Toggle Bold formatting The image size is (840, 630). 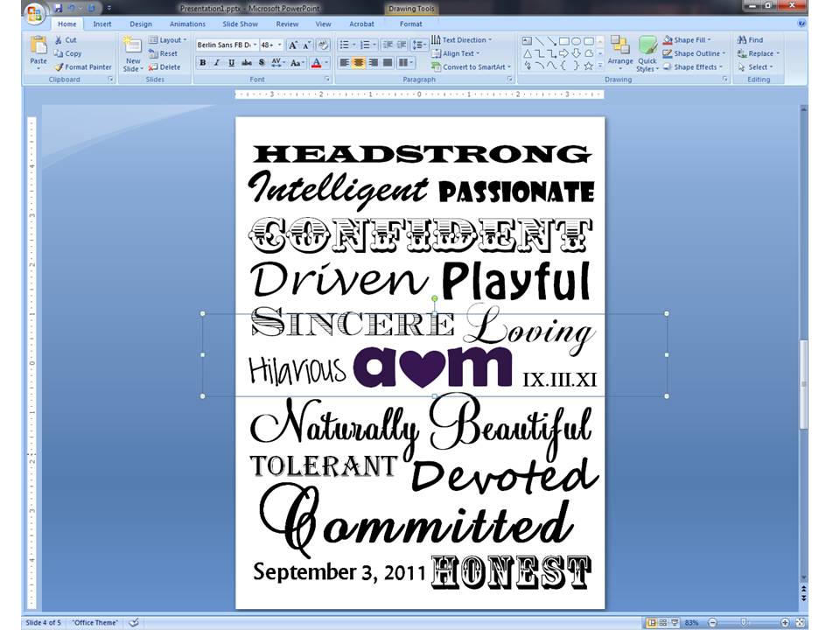coord(203,63)
